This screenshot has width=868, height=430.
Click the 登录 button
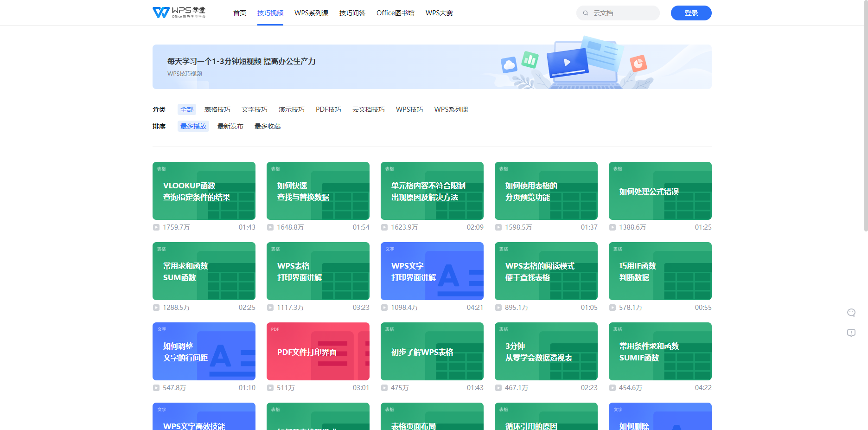point(691,13)
